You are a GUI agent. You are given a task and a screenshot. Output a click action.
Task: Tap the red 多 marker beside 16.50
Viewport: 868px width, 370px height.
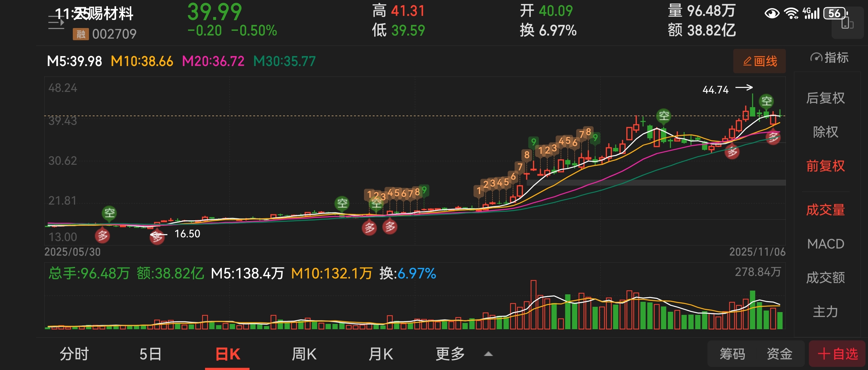click(x=157, y=238)
